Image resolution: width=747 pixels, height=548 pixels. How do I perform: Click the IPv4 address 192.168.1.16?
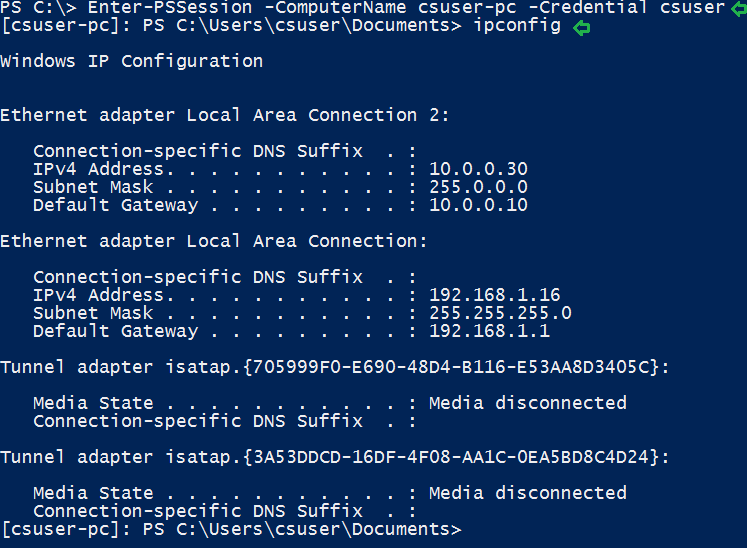494,295
